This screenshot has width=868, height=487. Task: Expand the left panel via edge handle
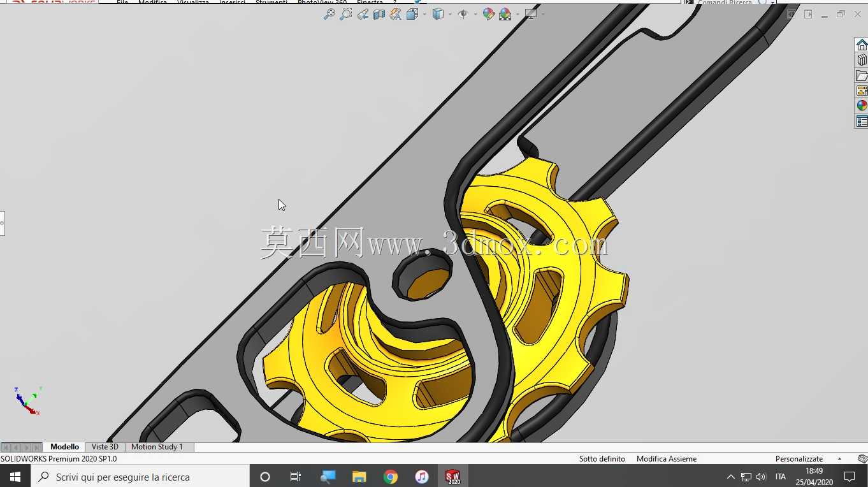pyautogui.click(x=2, y=223)
